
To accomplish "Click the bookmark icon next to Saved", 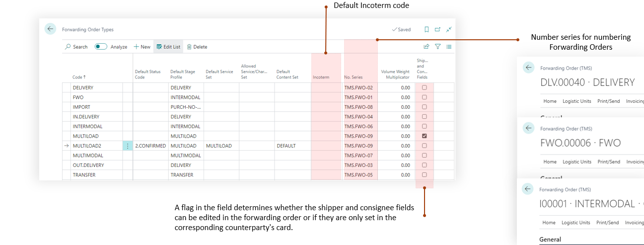I will pos(427,29).
